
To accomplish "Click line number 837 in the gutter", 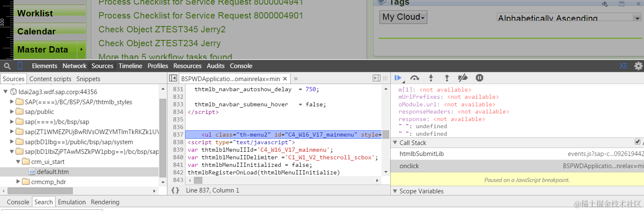I will point(178,135).
